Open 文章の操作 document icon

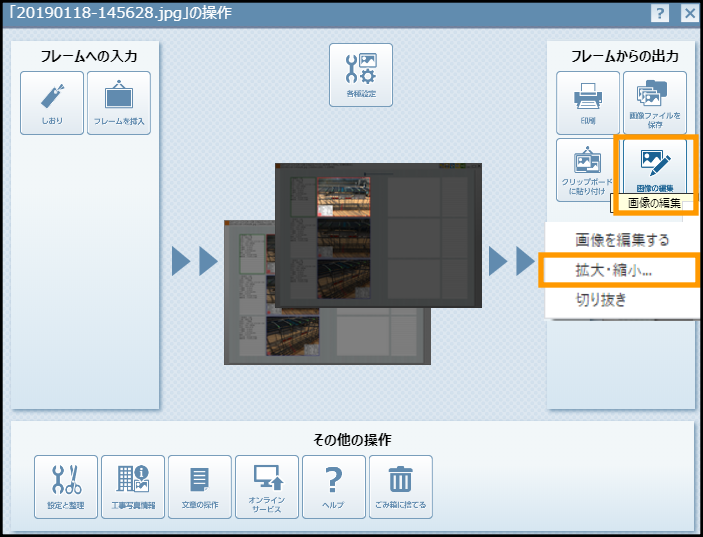click(200, 487)
